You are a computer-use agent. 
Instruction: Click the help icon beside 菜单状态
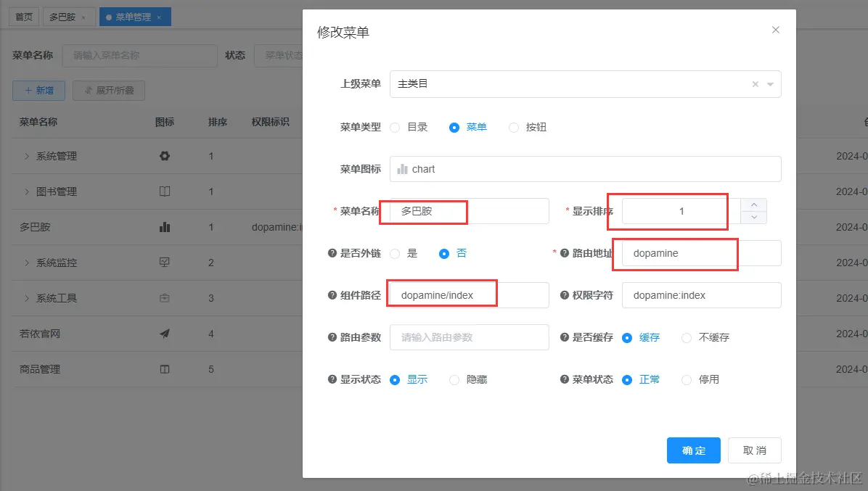564,379
